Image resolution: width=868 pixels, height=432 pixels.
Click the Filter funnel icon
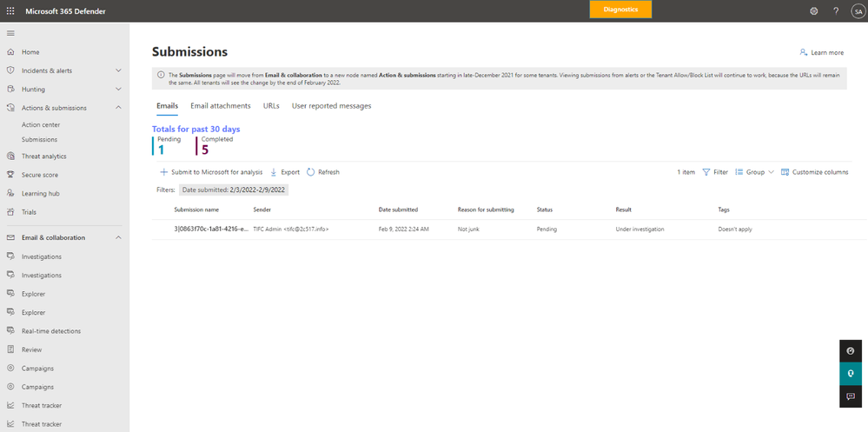pos(706,172)
